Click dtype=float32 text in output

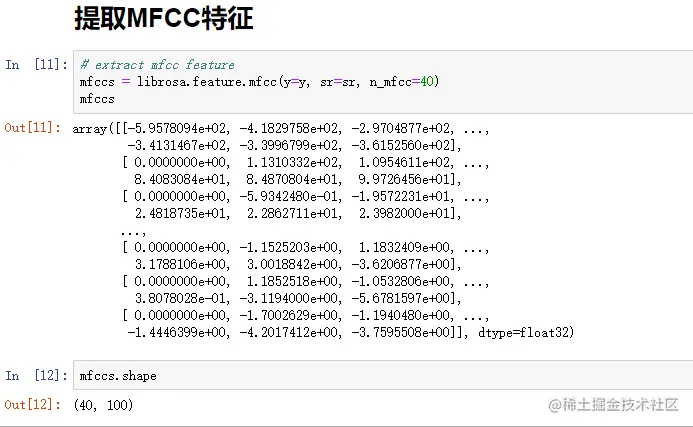coord(525,332)
